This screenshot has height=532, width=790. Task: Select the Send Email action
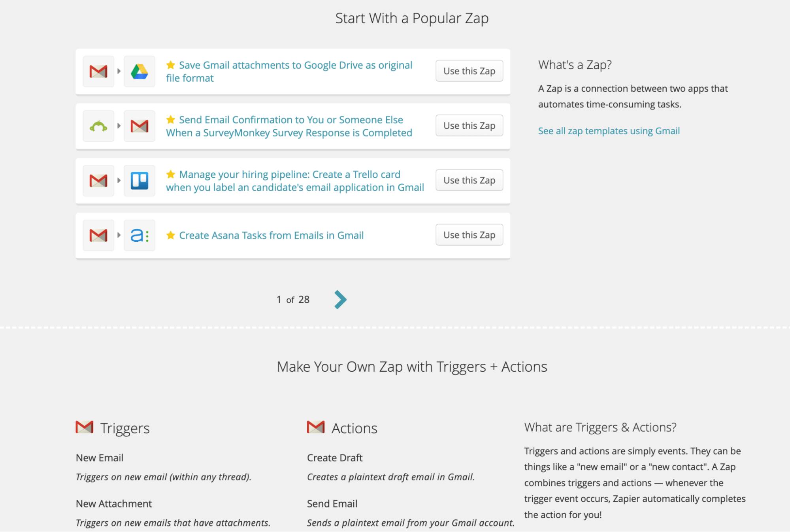coord(332,504)
